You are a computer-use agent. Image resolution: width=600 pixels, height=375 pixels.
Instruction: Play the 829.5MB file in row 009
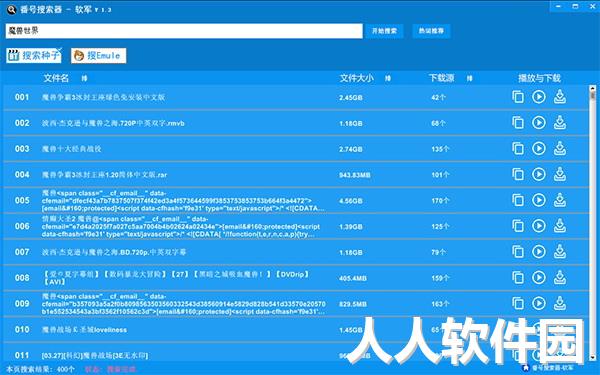tap(539, 303)
